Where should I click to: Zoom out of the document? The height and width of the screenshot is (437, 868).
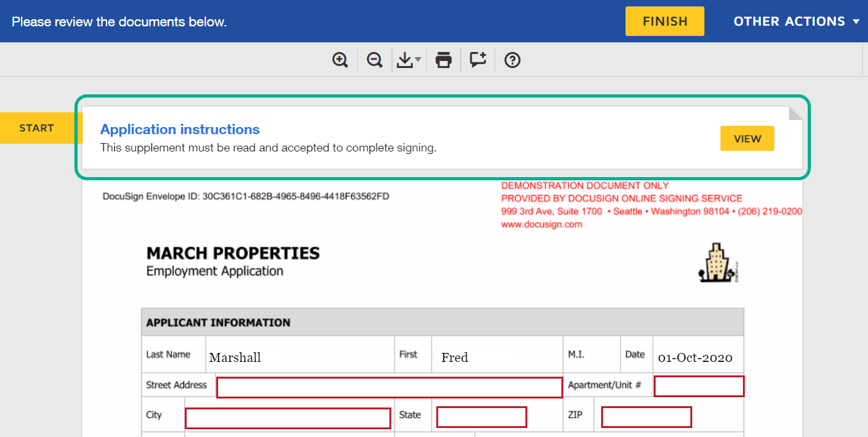click(x=375, y=60)
